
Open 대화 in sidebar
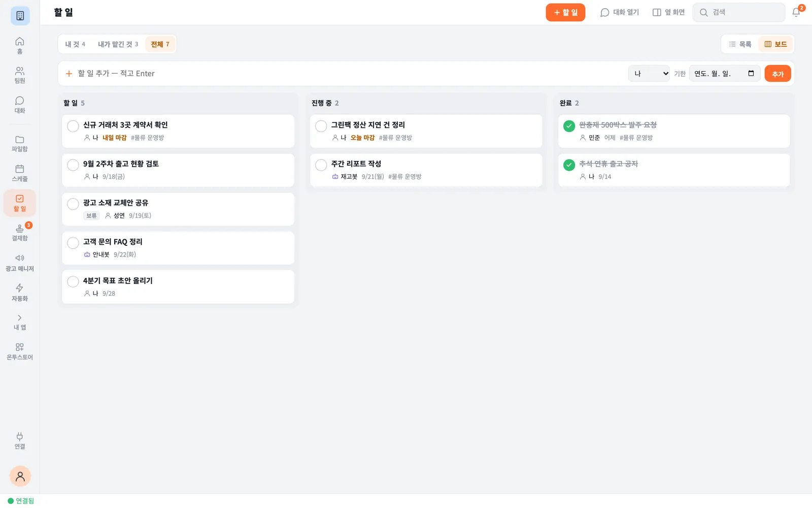coord(20,105)
